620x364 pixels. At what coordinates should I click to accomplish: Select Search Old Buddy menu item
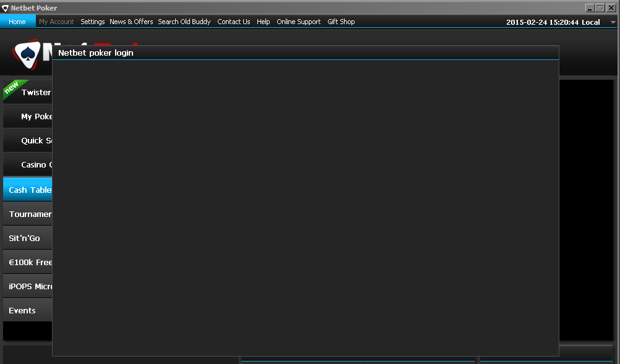coord(184,22)
